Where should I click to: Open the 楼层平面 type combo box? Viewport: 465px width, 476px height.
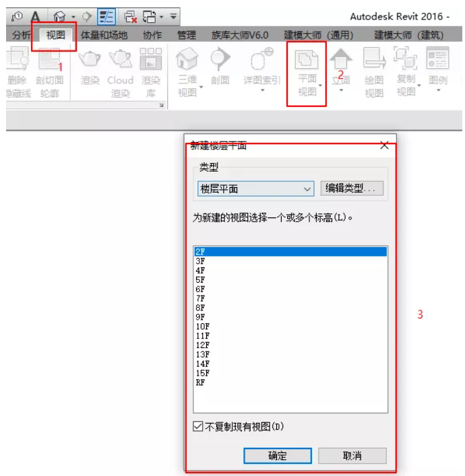255,189
